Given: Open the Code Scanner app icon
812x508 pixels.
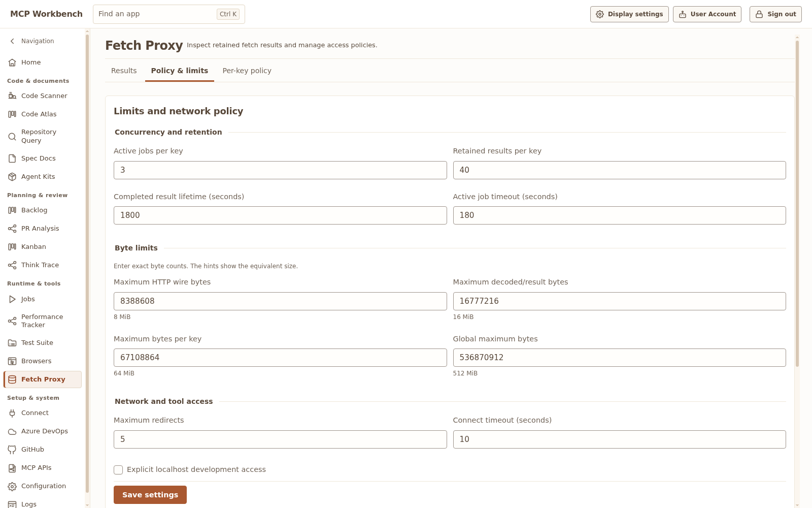Looking at the screenshot, I should pyautogui.click(x=12, y=96).
